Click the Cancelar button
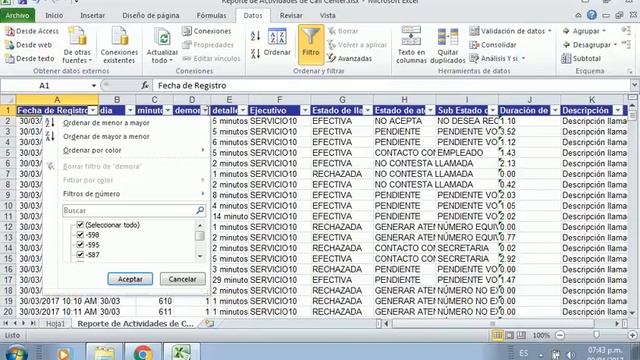 [182, 279]
